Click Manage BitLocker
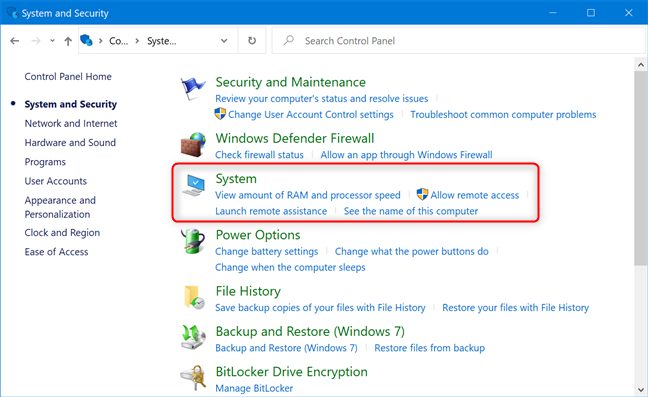 click(254, 388)
